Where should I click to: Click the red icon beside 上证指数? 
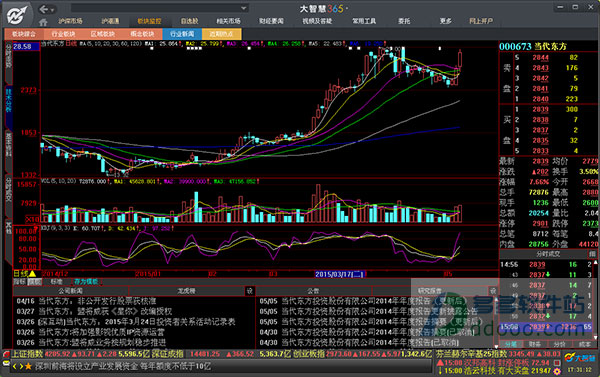coord(6,354)
